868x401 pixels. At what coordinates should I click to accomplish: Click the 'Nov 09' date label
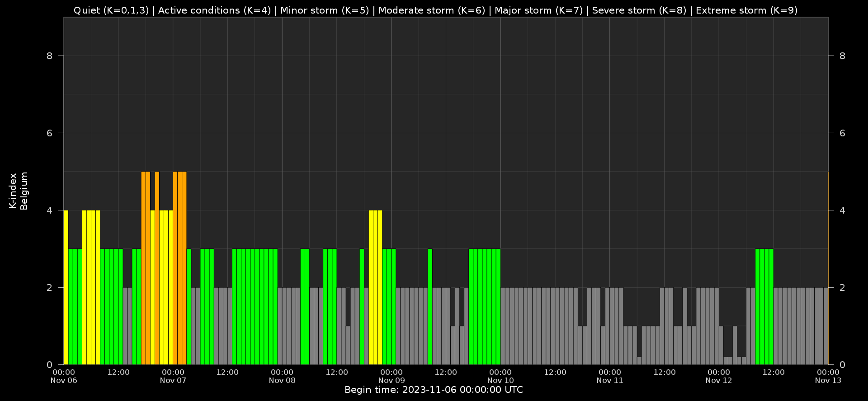click(392, 380)
